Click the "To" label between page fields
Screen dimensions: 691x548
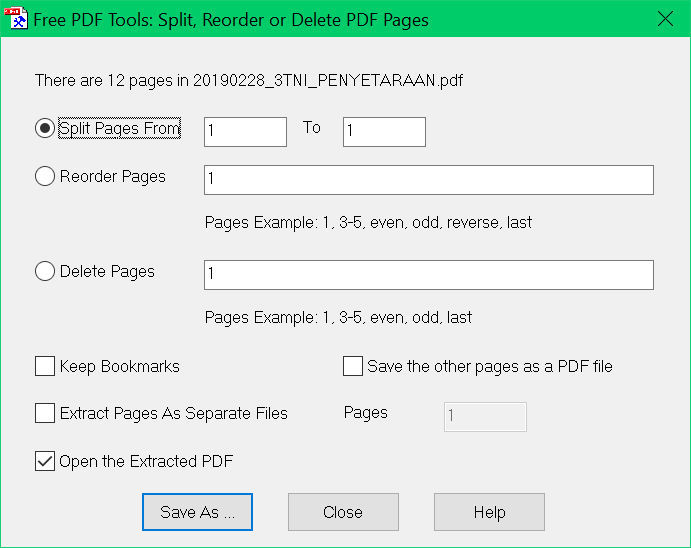point(312,128)
